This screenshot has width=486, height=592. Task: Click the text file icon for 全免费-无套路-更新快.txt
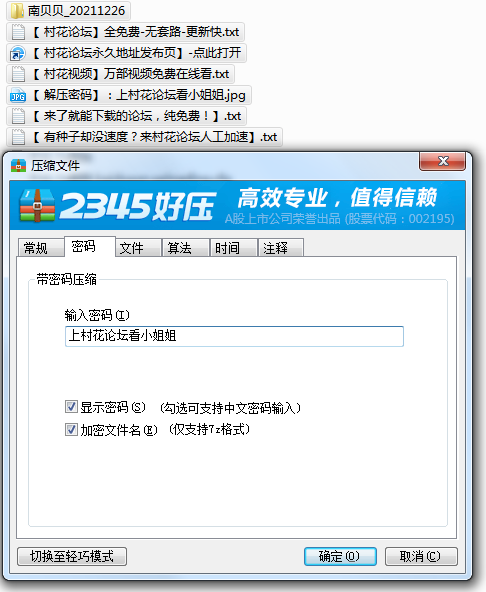click(x=18, y=32)
